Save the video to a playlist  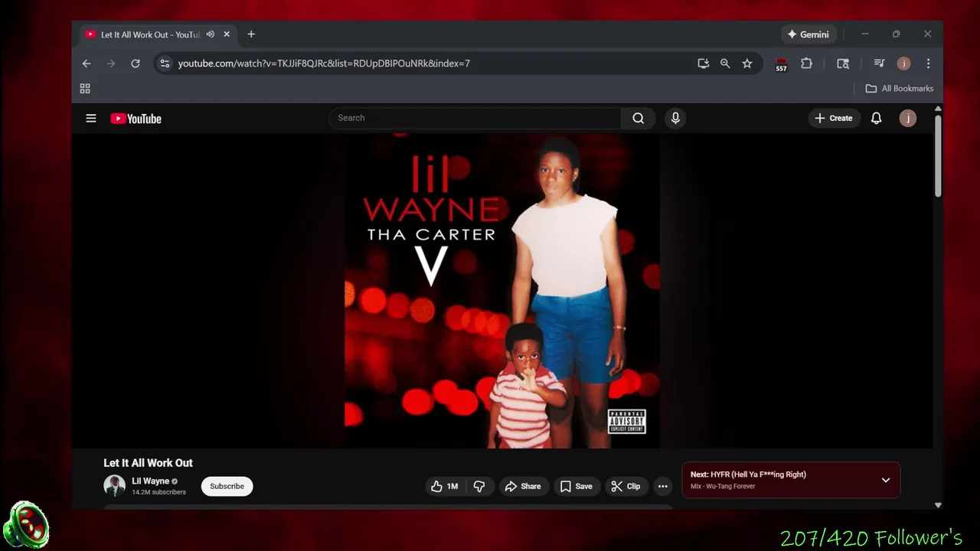577,486
